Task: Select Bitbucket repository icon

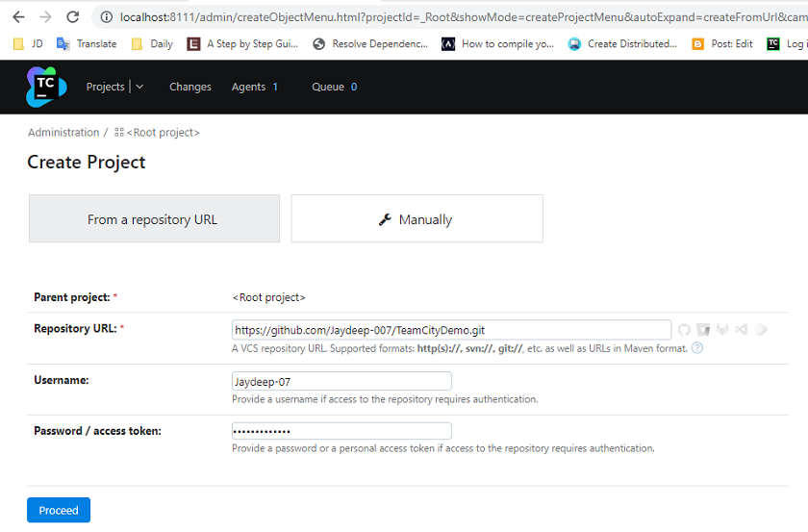Action: pos(703,329)
